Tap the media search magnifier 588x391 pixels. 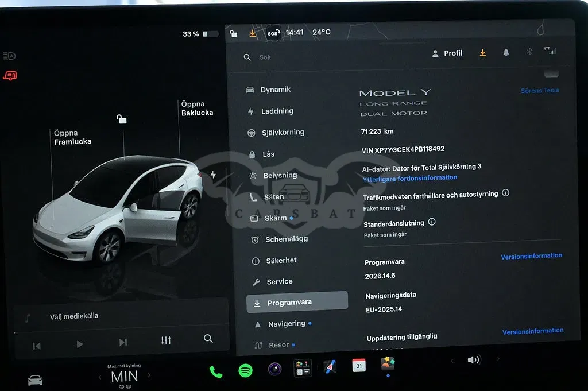click(x=208, y=339)
